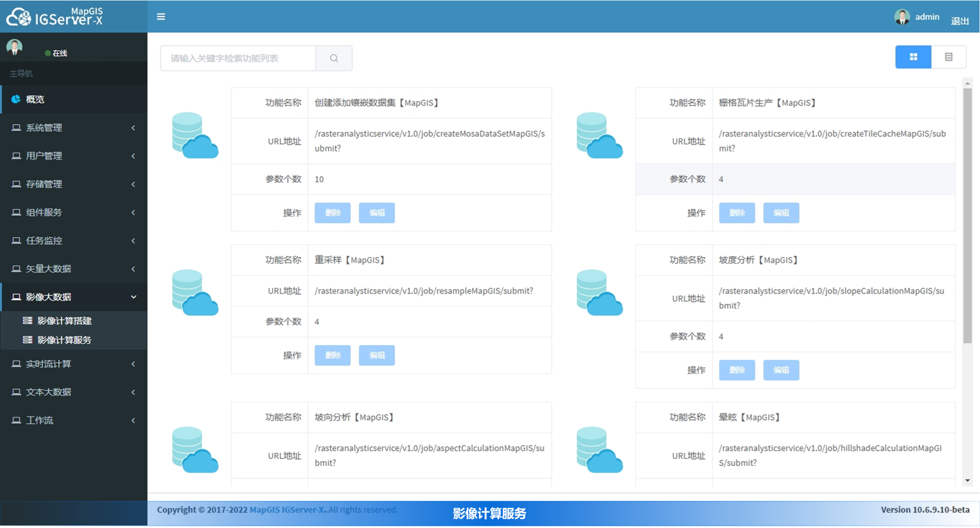The image size is (980, 528).
Task: Click 重采样 database cloud icon
Action: tap(195, 292)
